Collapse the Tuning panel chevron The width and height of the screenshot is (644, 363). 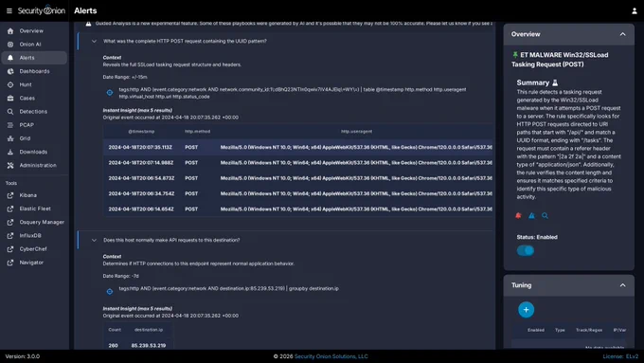click(622, 285)
